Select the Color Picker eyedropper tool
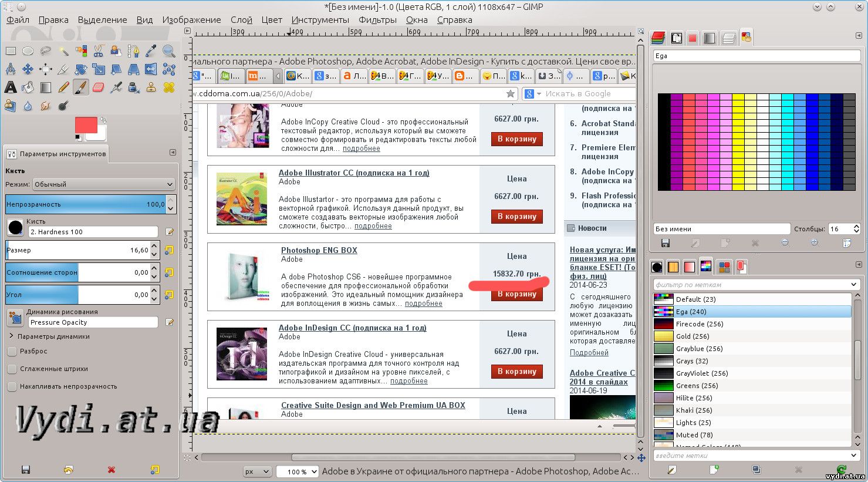 click(x=151, y=51)
